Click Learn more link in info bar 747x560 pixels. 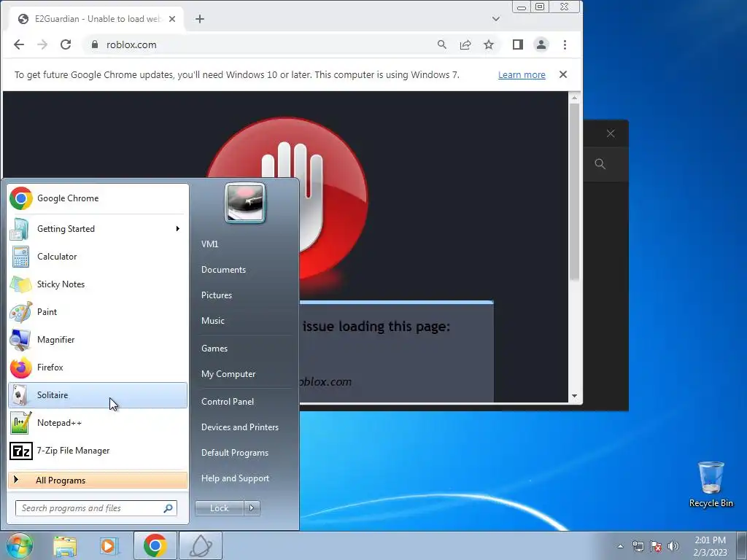click(522, 75)
